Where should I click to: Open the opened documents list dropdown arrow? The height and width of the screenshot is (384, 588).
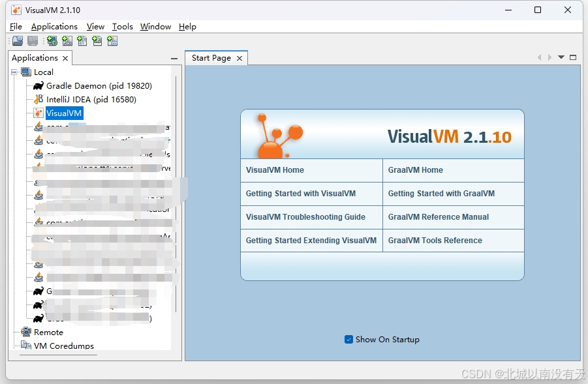[x=561, y=57]
